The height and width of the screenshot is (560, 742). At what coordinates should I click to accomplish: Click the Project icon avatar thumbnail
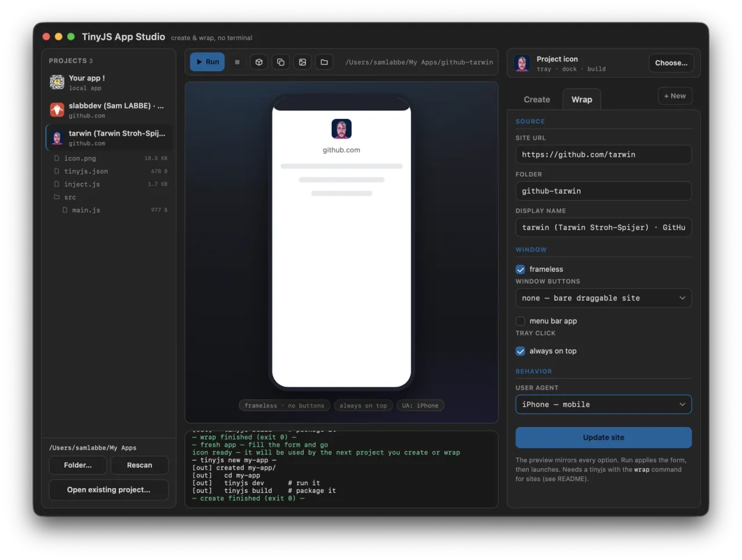[x=522, y=63]
